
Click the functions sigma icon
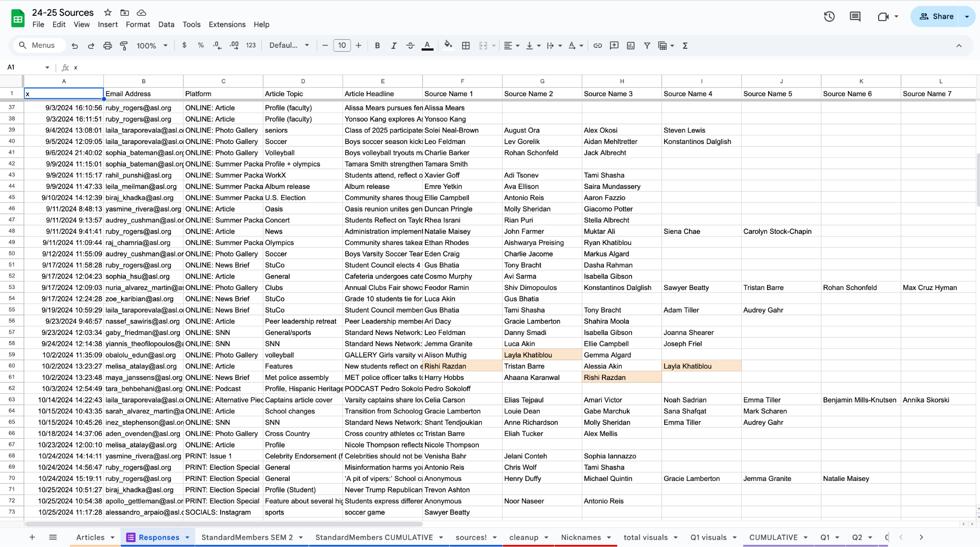pyautogui.click(x=685, y=45)
